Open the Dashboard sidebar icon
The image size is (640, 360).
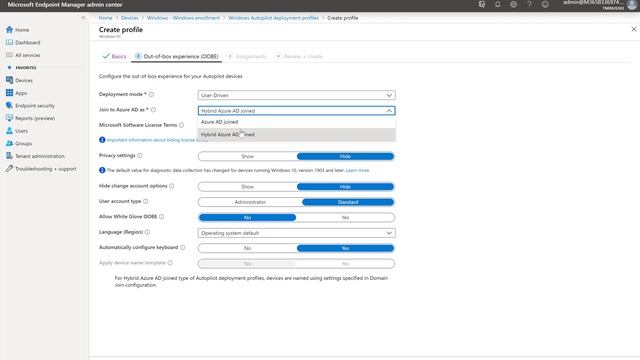coord(9,42)
